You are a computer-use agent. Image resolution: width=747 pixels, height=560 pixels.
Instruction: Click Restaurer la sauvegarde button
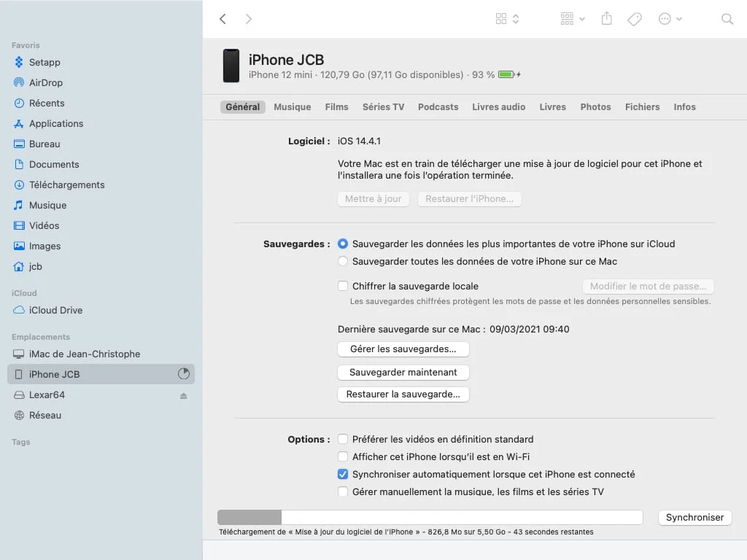403,394
